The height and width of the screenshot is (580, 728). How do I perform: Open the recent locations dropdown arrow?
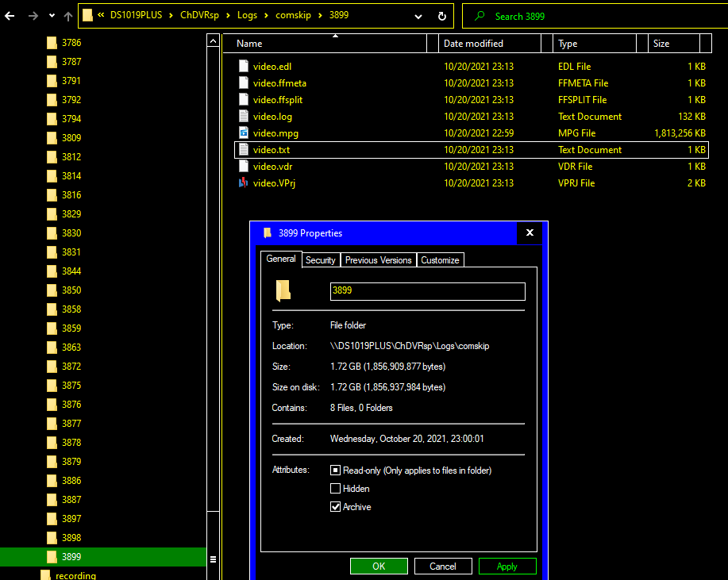pos(52,16)
